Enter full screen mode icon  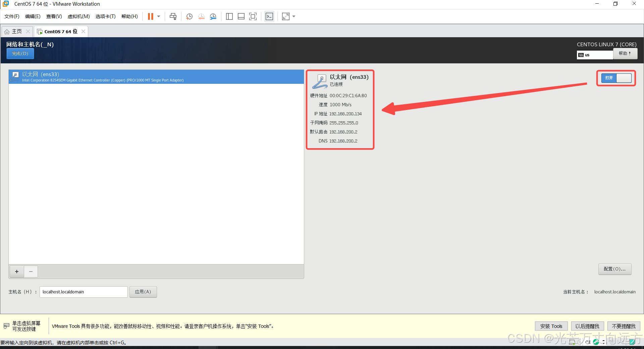coord(253,16)
